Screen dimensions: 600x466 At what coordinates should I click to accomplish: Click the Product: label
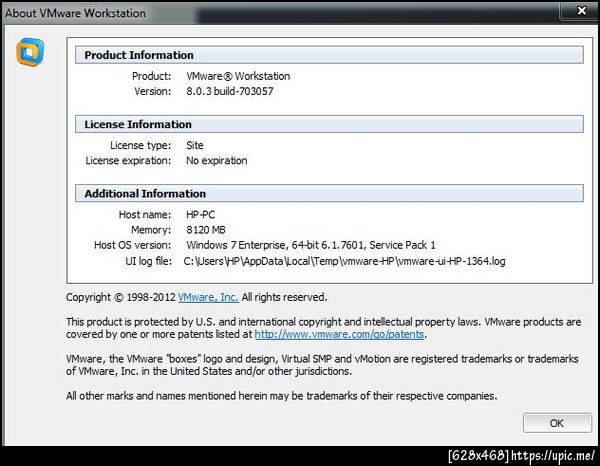(x=152, y=76)
